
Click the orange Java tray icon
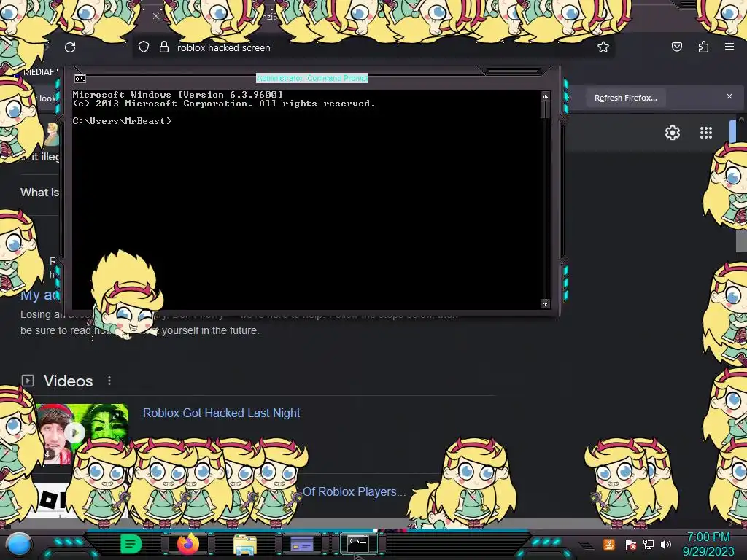tap(609, 544)
